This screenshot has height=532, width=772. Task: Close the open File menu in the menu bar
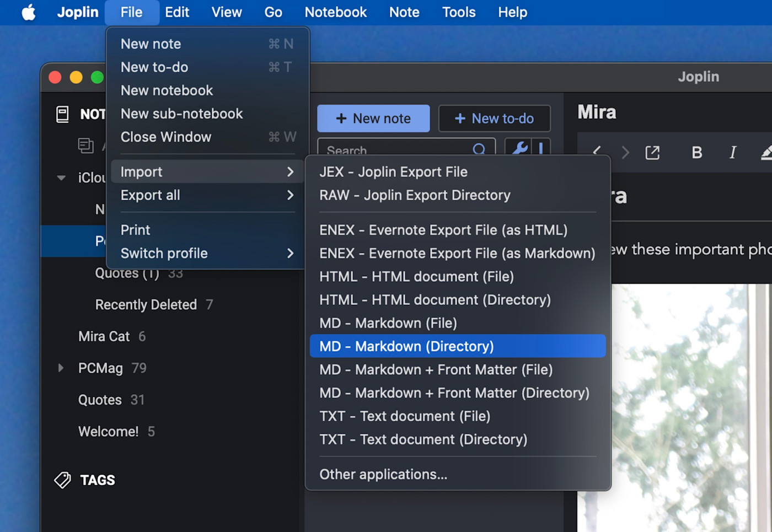131,12
